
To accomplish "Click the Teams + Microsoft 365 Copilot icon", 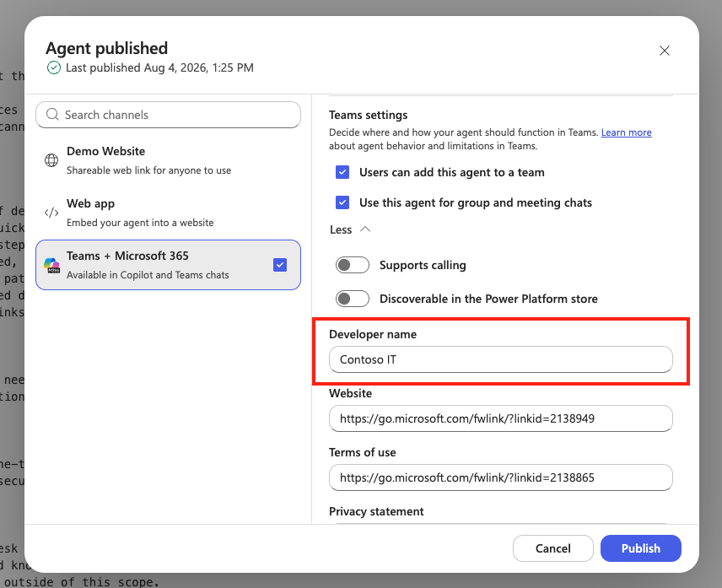I will pos(51,265).
